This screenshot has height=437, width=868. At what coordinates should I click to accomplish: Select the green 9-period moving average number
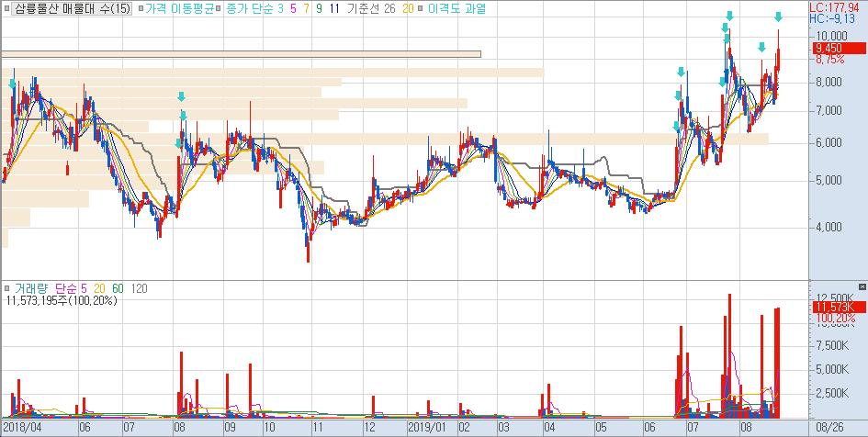pos(320,9)
